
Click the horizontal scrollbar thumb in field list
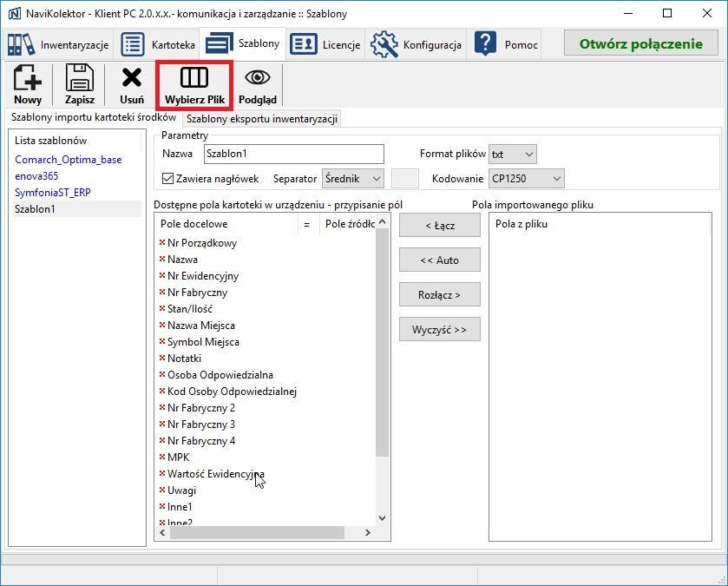(257, 532)
